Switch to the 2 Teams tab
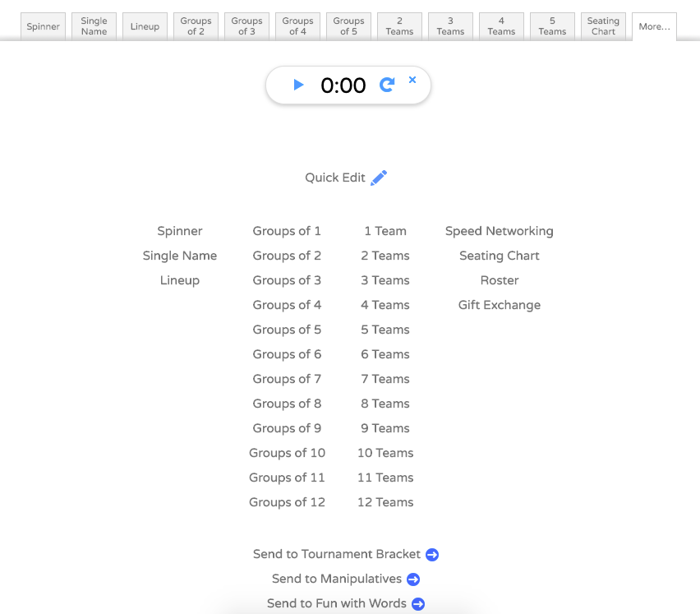The width and height of the screenshot is (700, 614). (x=399, y=26)
